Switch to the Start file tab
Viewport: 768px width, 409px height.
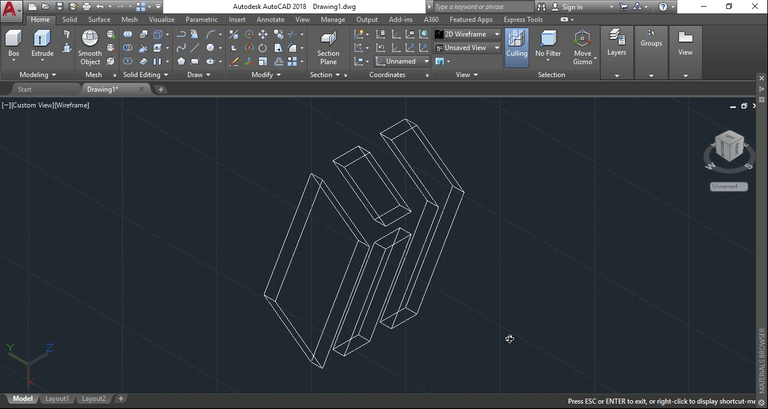click(x=24, y=89)
